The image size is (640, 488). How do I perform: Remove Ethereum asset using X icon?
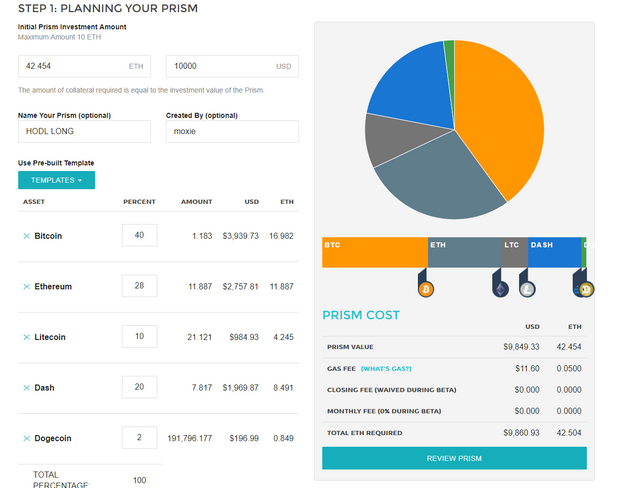tap(27, 287)
